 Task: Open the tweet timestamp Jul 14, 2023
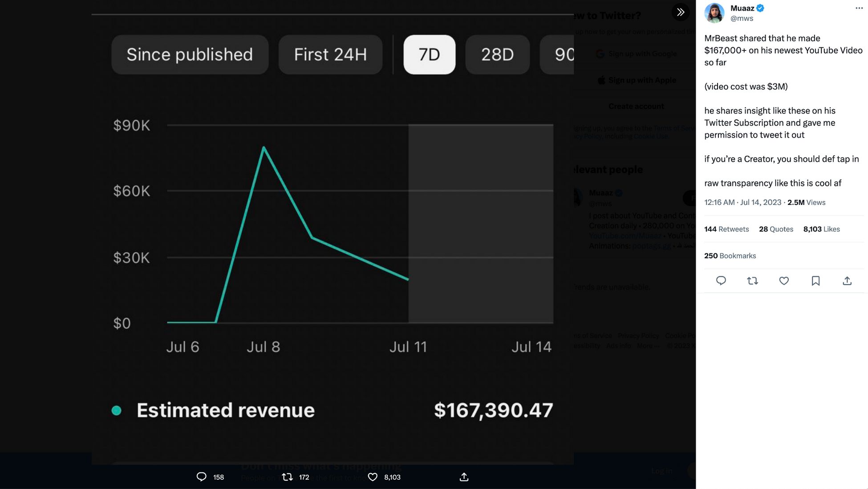[742, 202]
